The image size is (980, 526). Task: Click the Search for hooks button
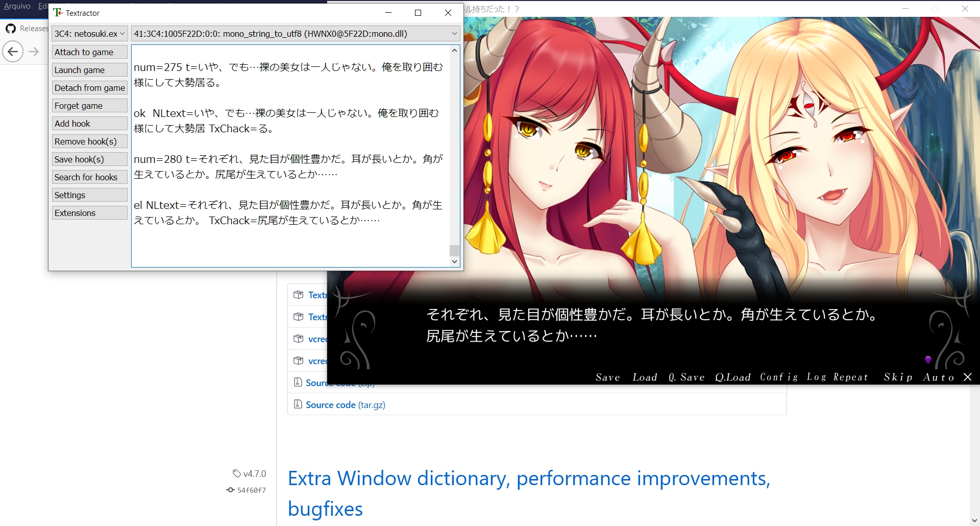pos(89,177)
